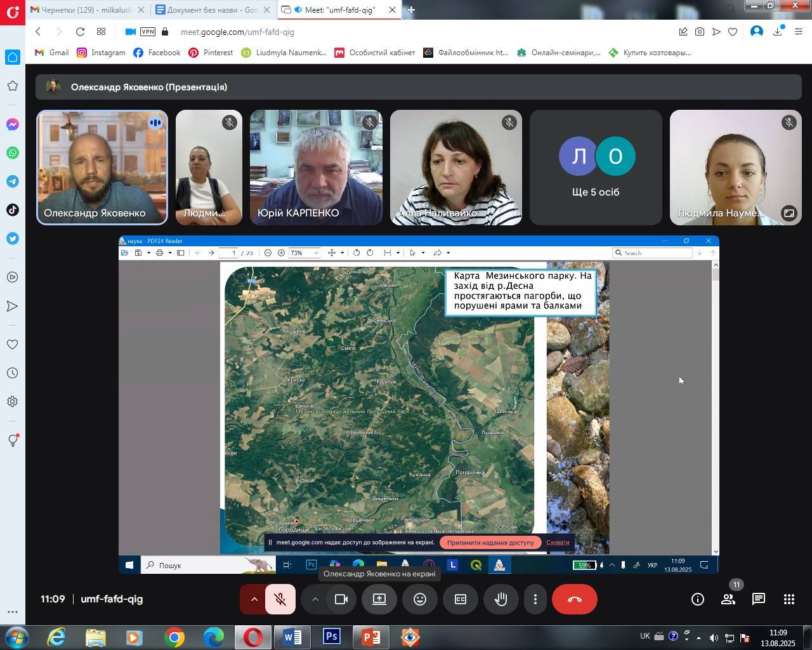Open Особистий кабінет bookmark

[x=374, y=53]
